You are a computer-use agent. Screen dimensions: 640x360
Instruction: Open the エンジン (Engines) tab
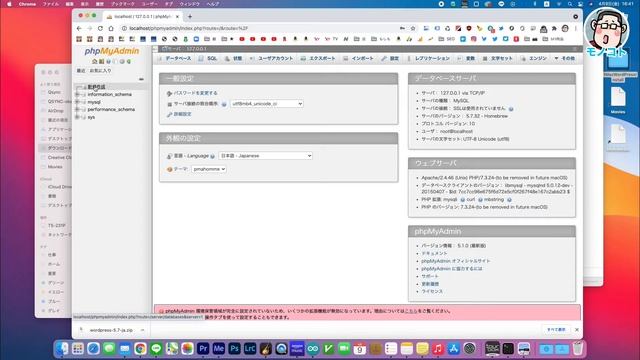point(534,58)
